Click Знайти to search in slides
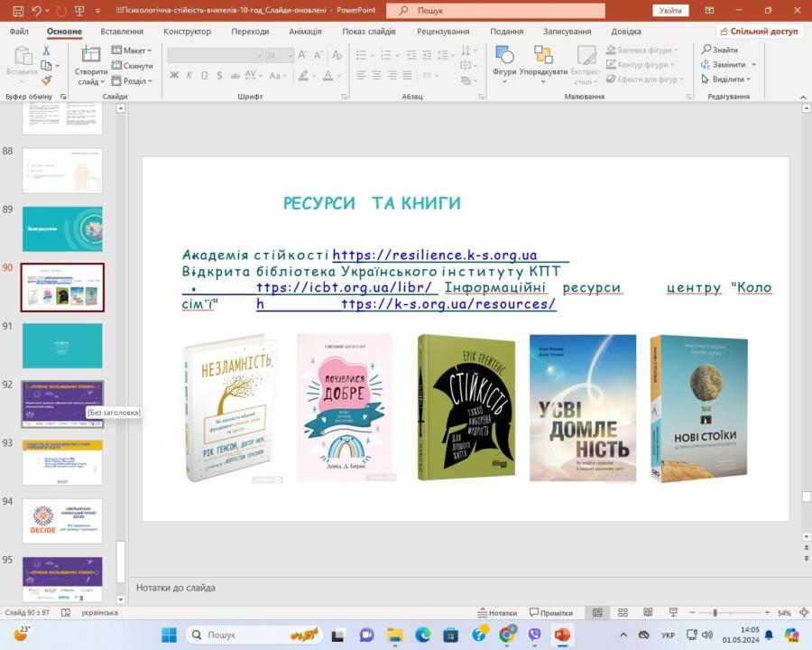812x650 pixels. (720, 50)
